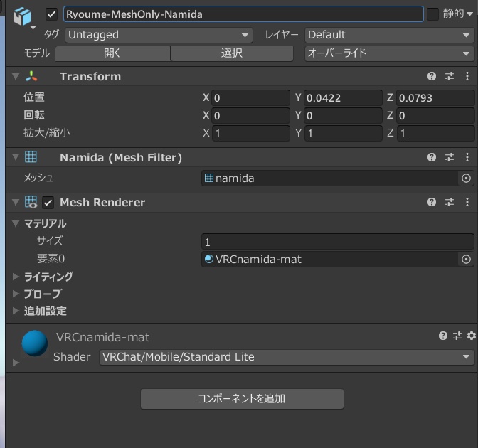Collapse the マテリアル foldout
The width and height of the screenshot is (478, 448).
pyautogui.click(x=16, y=224)
